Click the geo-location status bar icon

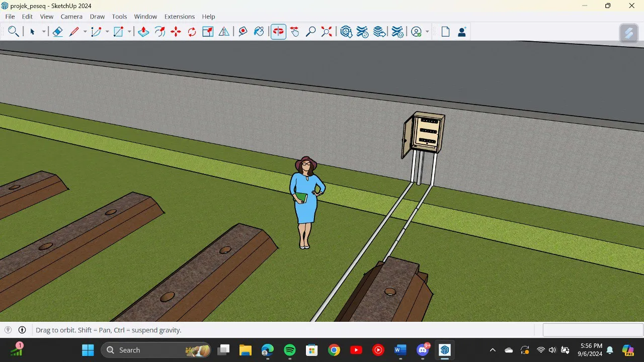8,330
